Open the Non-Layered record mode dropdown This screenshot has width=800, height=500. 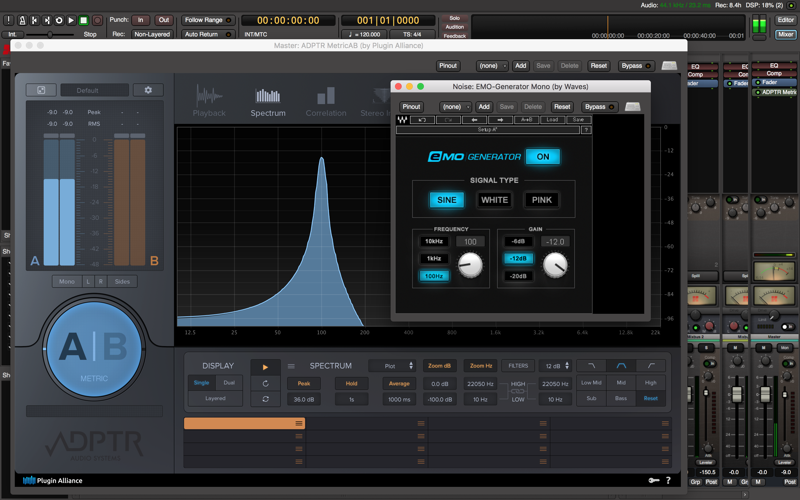pos(152,34)
